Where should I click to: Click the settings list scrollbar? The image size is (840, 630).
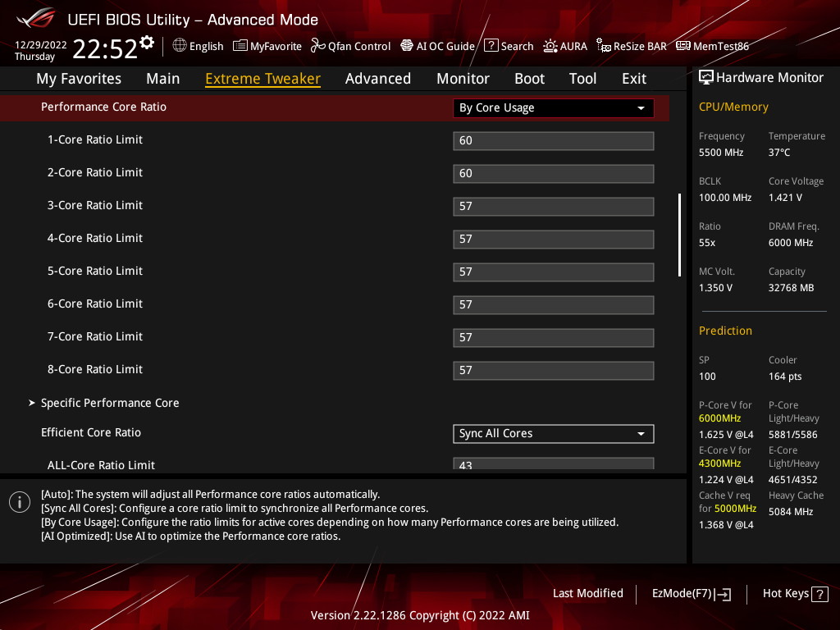point(679,235)
